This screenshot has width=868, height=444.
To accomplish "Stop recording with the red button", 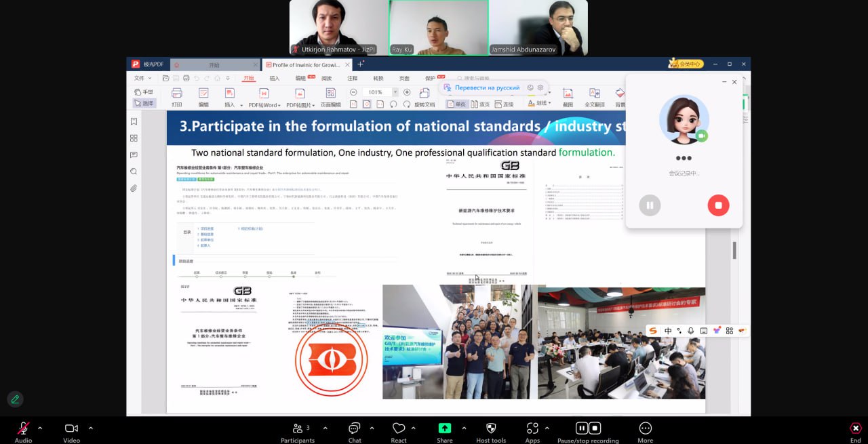I will tap(718, 205).
